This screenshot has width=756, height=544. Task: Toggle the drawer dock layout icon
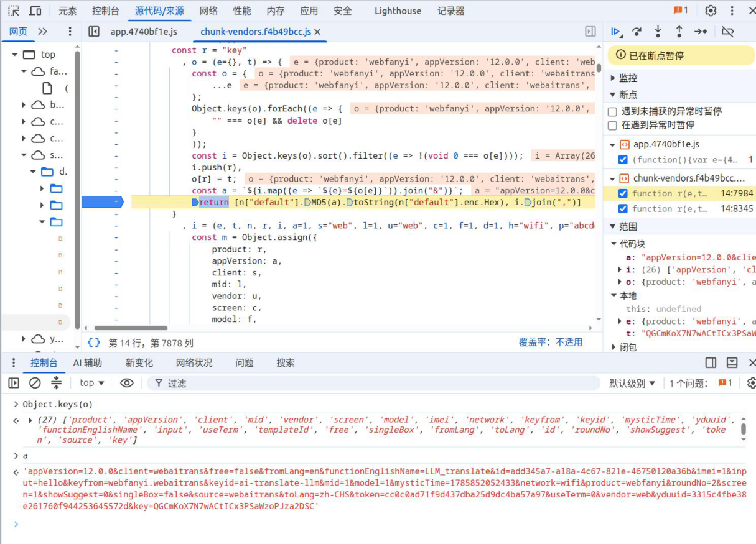(x=711, y=362)
